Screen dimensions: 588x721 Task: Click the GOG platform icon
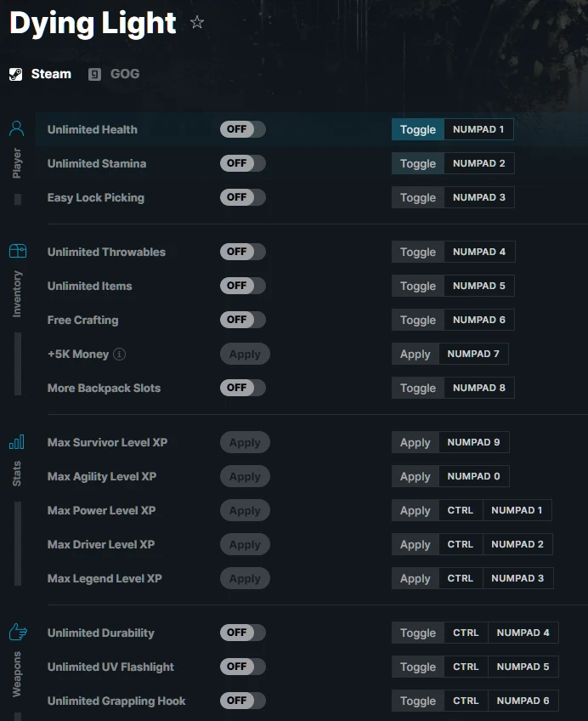point(94,74)
